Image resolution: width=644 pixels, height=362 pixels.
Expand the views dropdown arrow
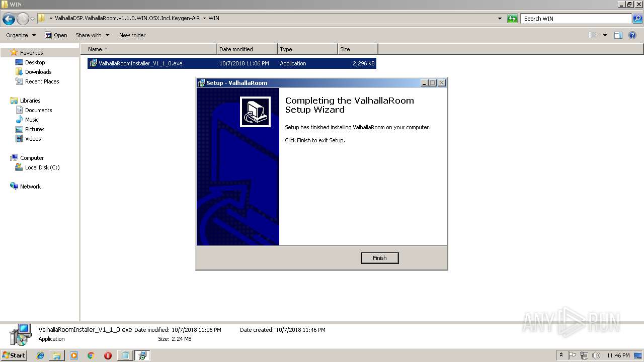[605, 35]
